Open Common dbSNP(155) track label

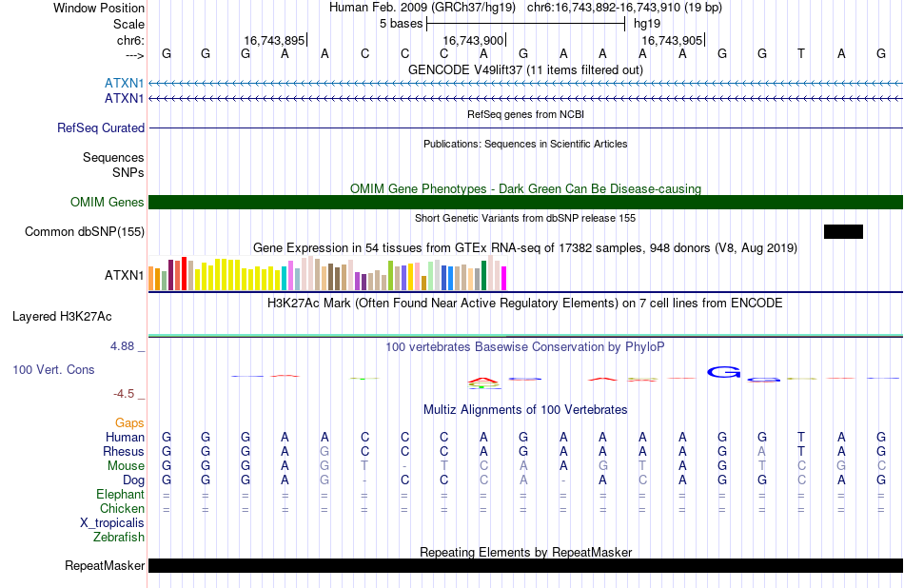coord(84,232)
